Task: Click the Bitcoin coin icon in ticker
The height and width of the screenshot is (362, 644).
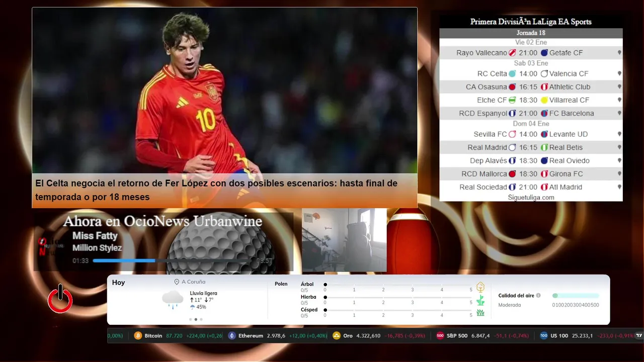Action: pyautogui.click(x=138, y=335)
